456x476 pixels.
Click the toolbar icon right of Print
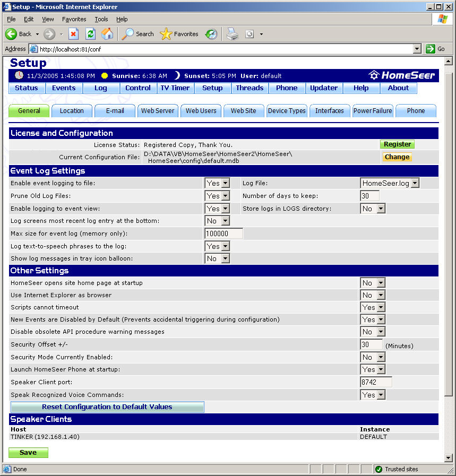click(249, 34)
